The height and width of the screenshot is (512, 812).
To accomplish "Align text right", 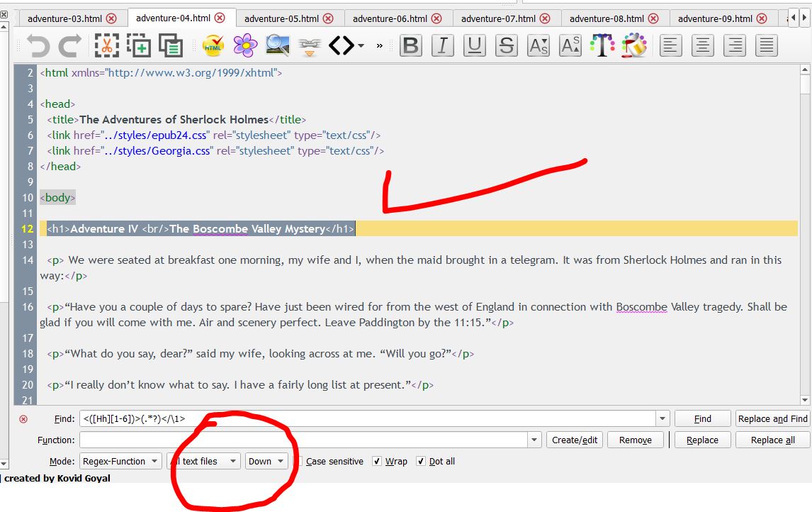I will [735, 45].
